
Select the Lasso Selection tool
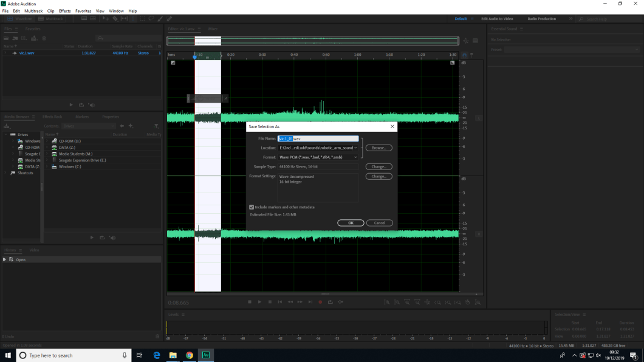click(151, 18)
